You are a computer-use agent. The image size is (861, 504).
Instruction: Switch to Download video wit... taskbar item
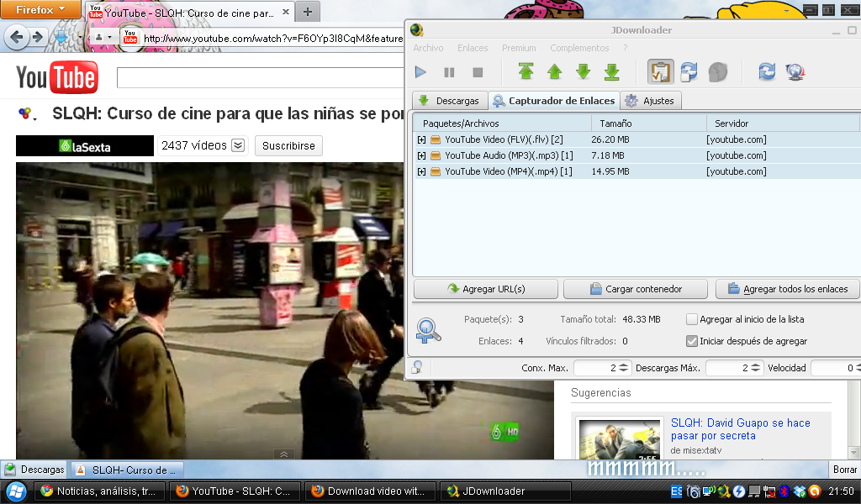click(370, 491)
